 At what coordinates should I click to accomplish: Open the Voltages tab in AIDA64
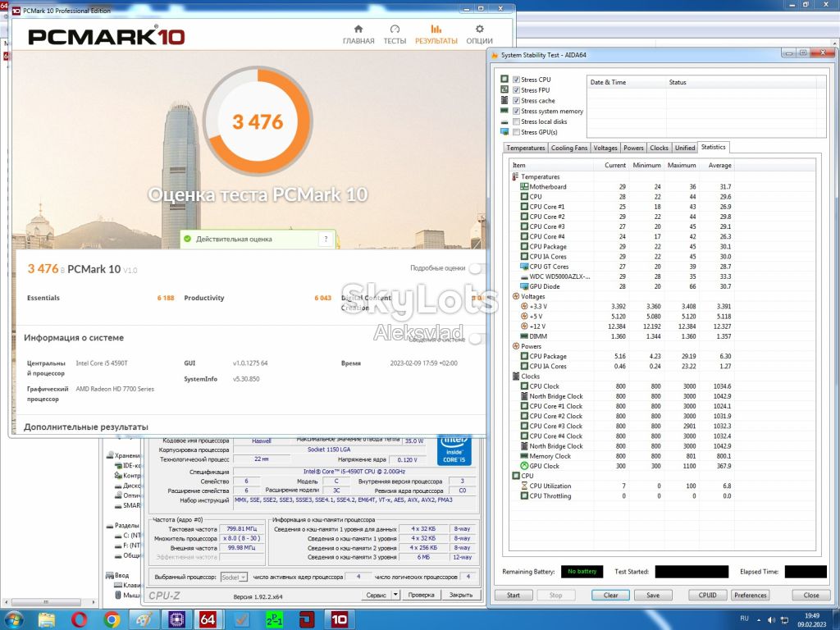(605, 148)
